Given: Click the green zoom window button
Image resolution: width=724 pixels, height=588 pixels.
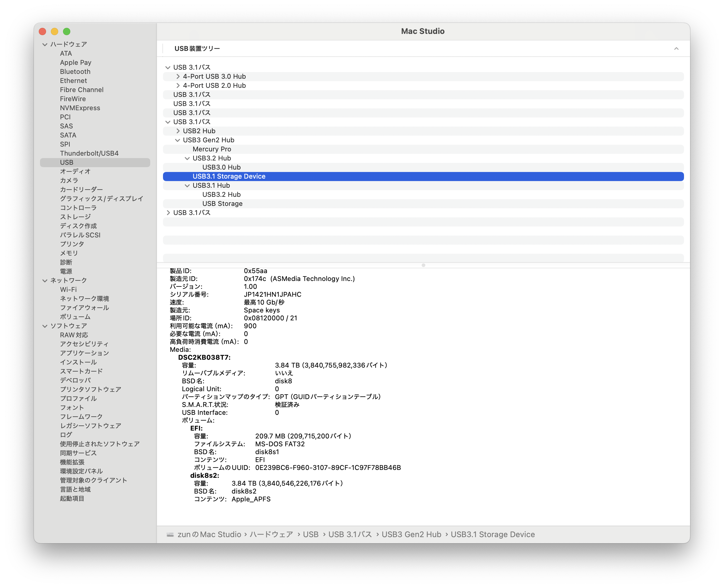Looking at the screenshot, I should [x=67, y=31].
